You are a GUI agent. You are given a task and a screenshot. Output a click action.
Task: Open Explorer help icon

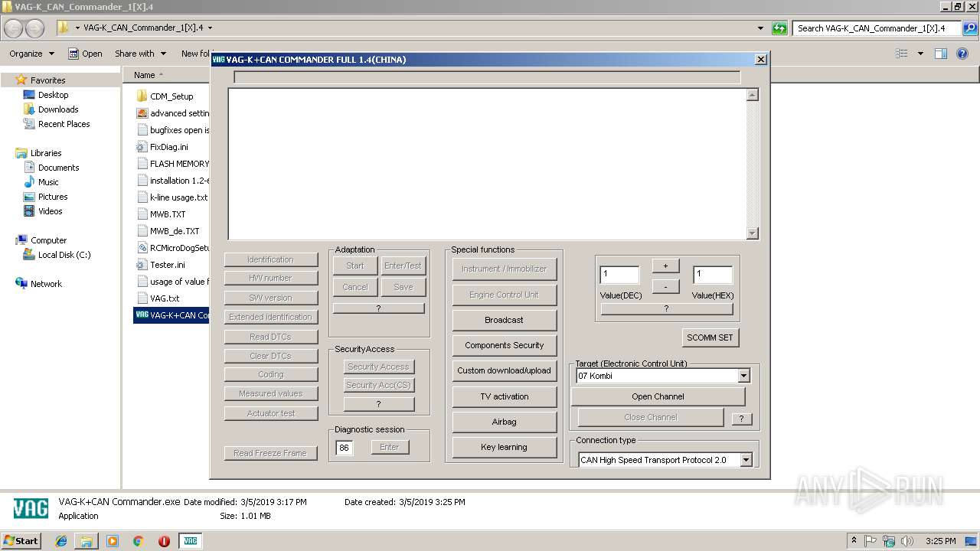pos(964,54)
